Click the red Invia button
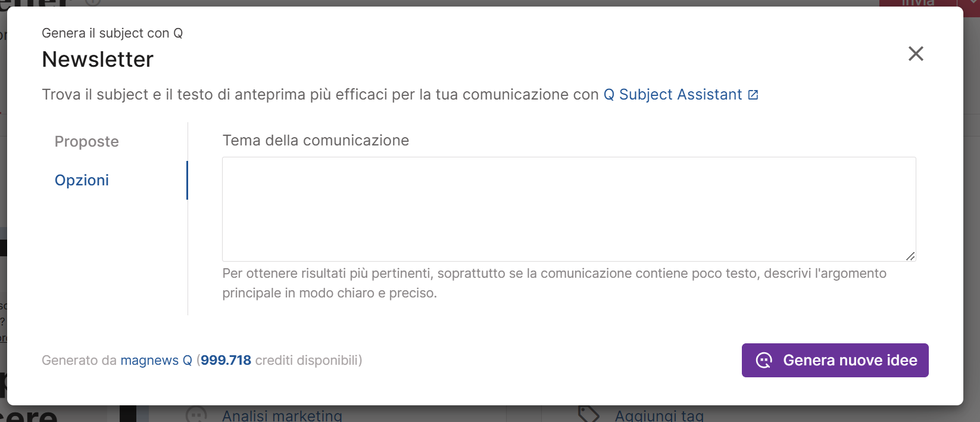Image resolution: width=980 pixels, height=422 pixels. 917,3
